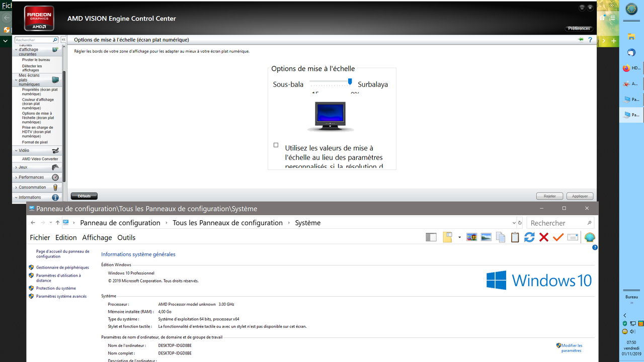Click the Paste clipboard toolbar icon

tap(515, 237)
